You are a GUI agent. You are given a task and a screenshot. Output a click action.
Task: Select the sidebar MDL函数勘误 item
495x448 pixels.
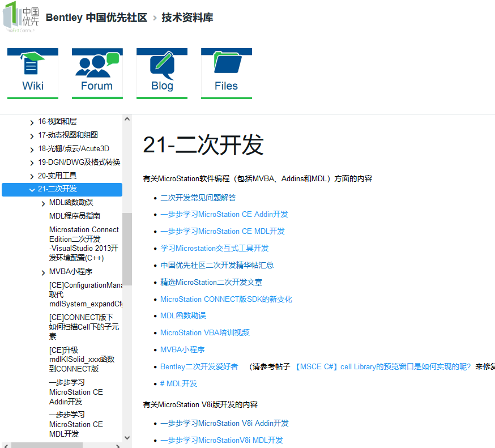coord(71,202)
